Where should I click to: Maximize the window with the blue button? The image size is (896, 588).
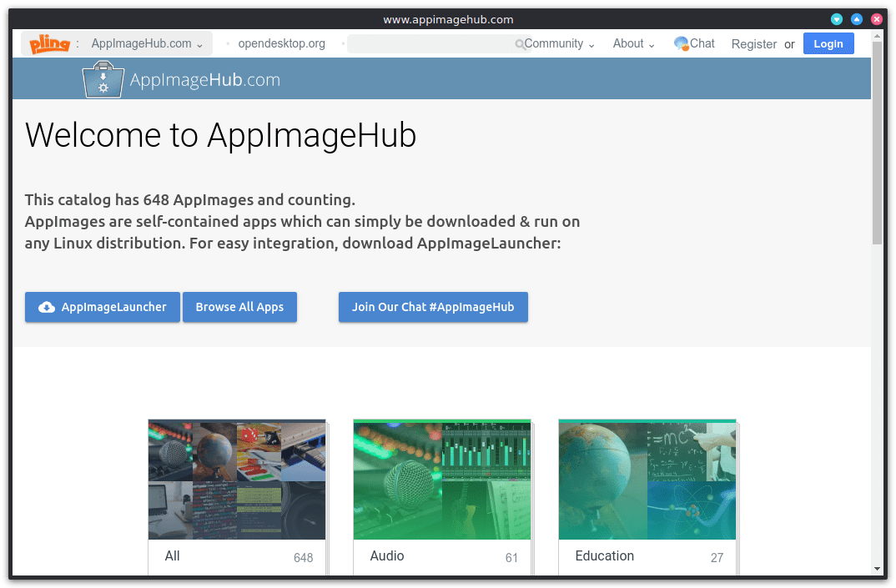tap(857, 19)
